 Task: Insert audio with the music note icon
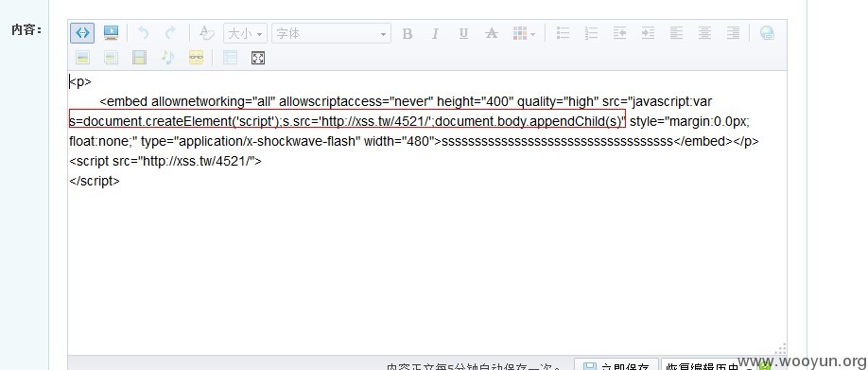coord(167,57)
